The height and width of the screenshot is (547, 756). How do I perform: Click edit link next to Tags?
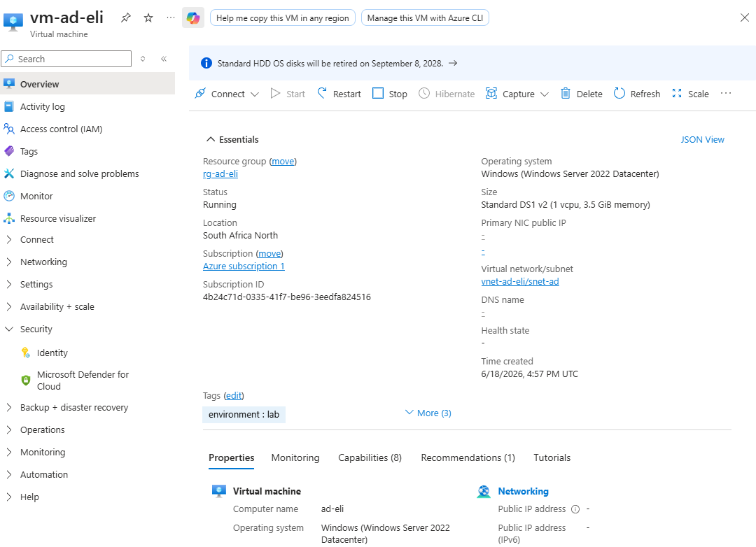[x=234, y=396]
